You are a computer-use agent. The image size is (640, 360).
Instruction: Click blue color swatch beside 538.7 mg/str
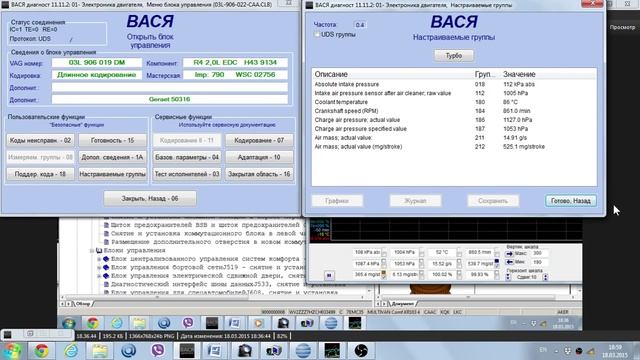tap(497, 262)
